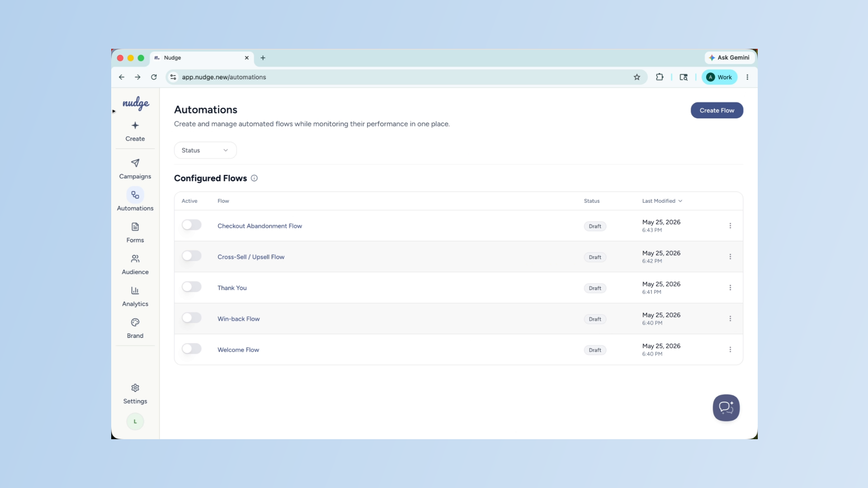
Task: Click the site info icon in address bar
Action: 173,77
